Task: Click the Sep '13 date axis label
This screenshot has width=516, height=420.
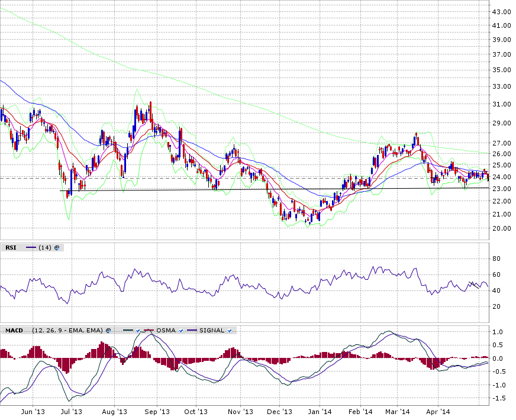Action: [x=157, y=412]
